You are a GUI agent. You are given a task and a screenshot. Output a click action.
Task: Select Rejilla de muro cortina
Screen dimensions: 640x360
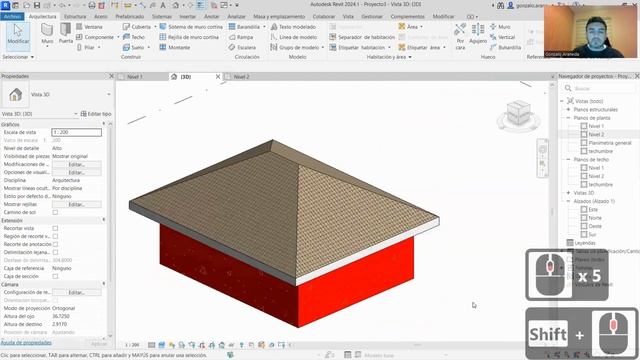[189, 37]
